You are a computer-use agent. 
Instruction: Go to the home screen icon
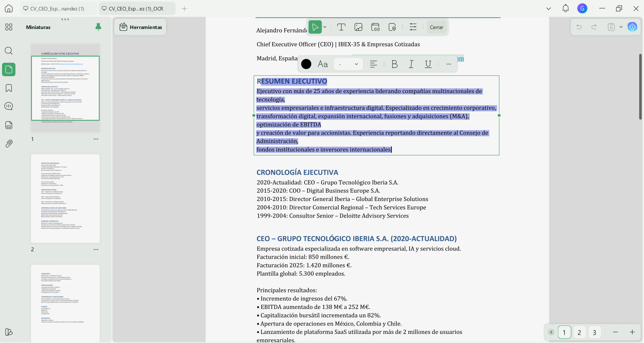(9, 8)
